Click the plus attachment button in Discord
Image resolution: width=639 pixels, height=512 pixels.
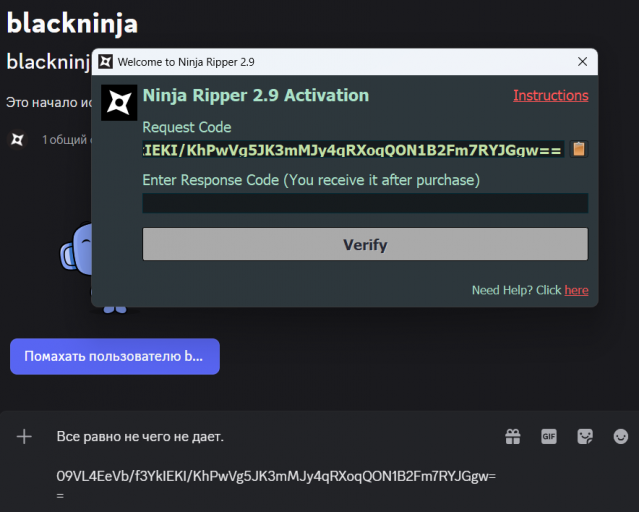click(24, 437)
